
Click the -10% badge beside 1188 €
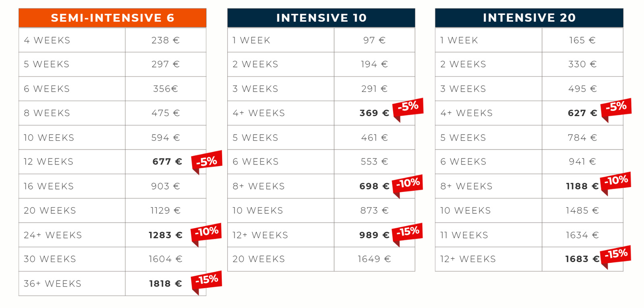615,182
